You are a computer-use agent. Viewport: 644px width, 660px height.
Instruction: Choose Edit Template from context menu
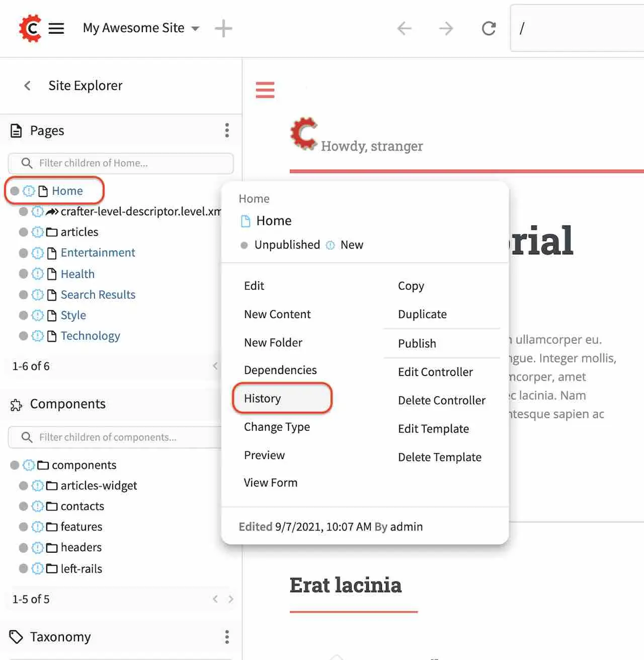pos(434,429)
